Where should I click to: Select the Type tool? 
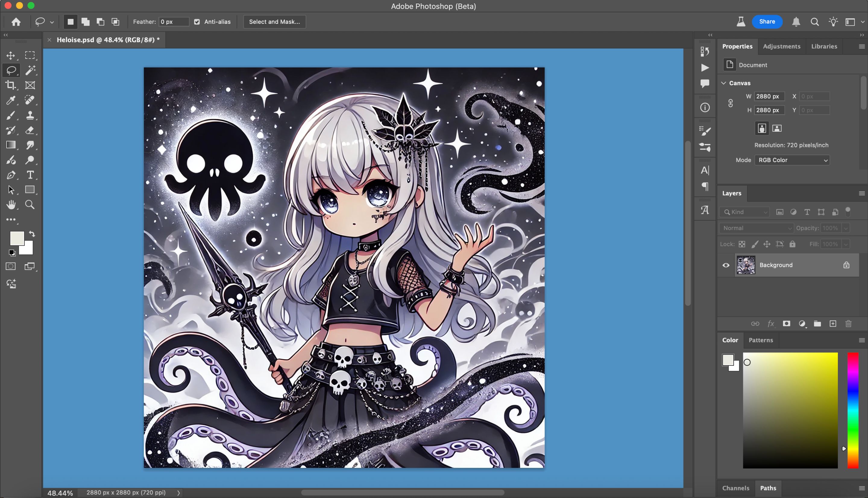click(x=30, y=175)
